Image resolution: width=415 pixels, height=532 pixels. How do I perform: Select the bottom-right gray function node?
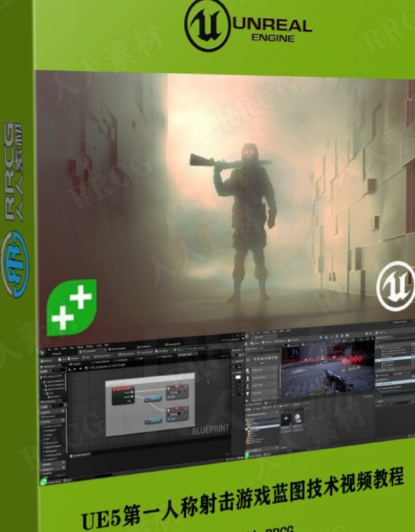tap(178, 414)
